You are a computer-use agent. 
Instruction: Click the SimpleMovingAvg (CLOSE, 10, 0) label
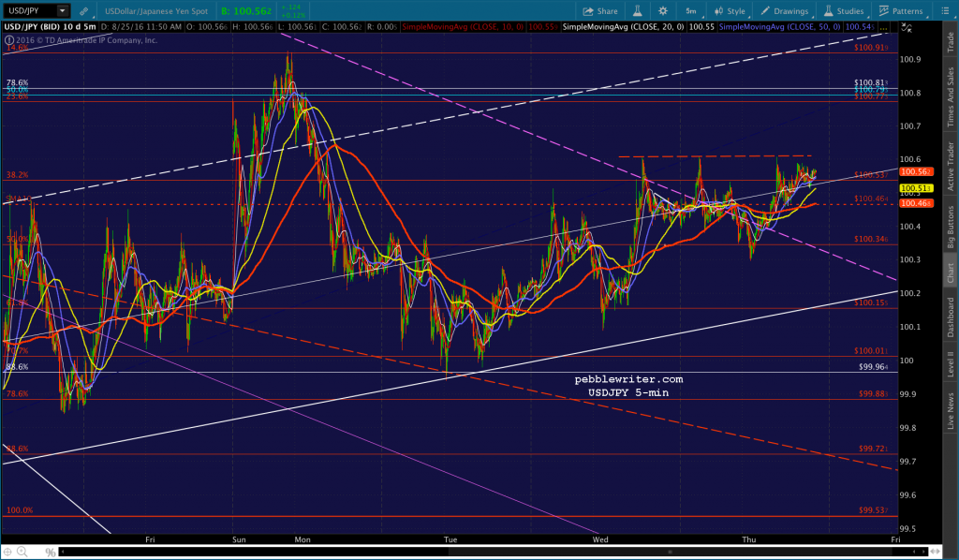coord(464,27)
